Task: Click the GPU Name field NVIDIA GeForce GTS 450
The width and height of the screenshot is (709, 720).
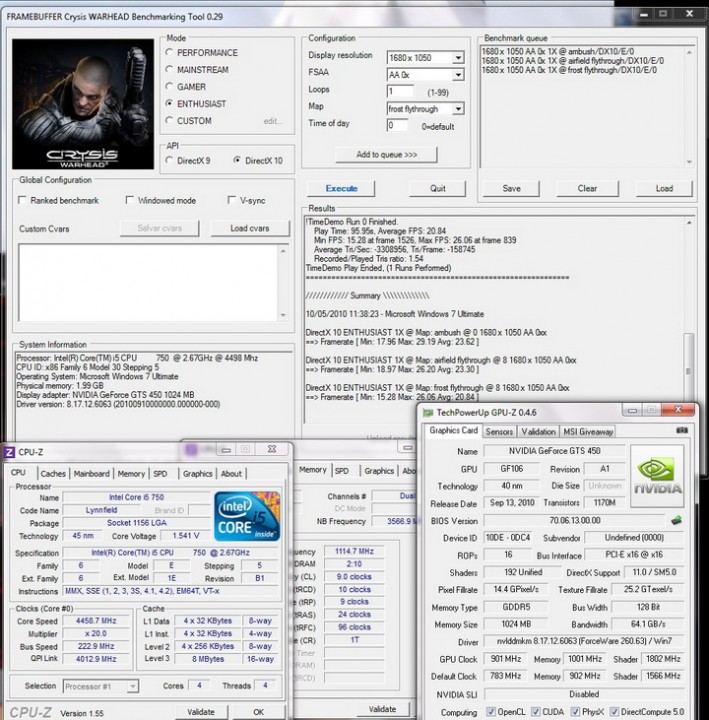Action: click(x=554, y=451)
